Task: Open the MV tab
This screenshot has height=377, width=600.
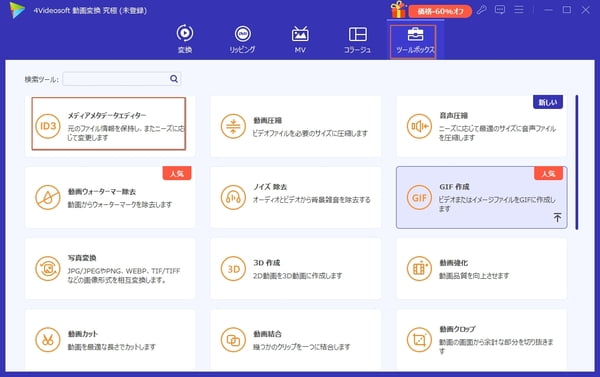Action: click(x=300, y=39)
